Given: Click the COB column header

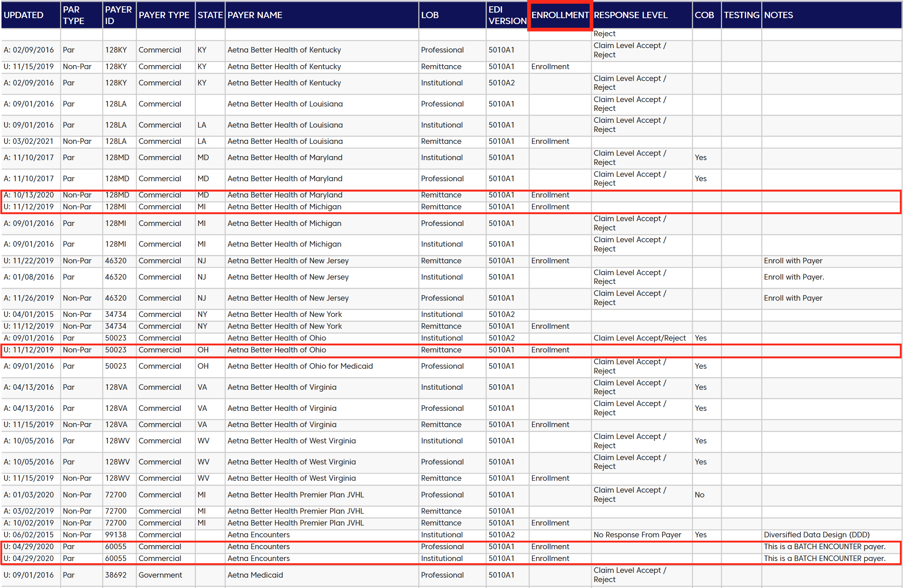Looking at the screenshot, I should [x=704, y=15].
